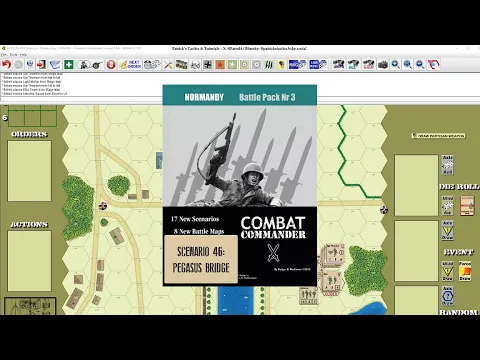This screenshot has height=360, width=480.
Task: Click the Allied dice Roll button
Action: [x=448, y=206]
